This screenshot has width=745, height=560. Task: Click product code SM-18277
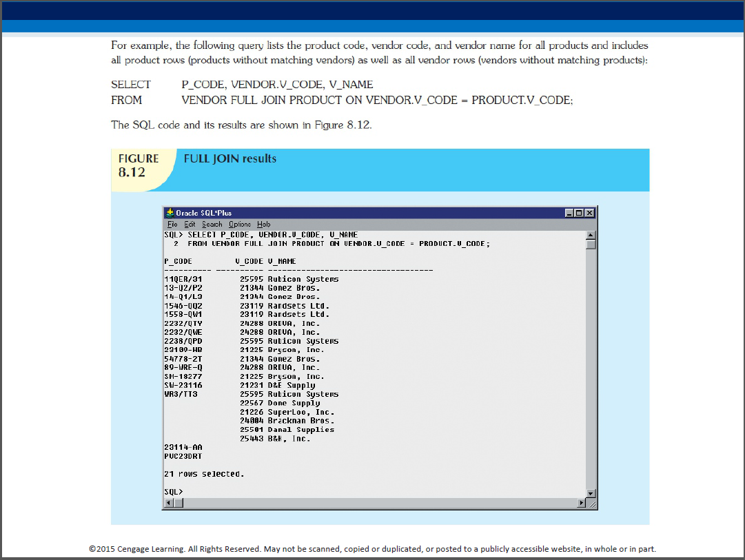pyautogui.click(x=183, y=377)
